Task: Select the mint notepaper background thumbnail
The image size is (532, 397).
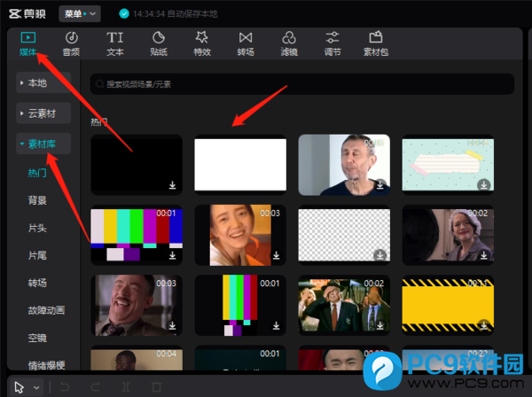Action: (x=448, y=165)
